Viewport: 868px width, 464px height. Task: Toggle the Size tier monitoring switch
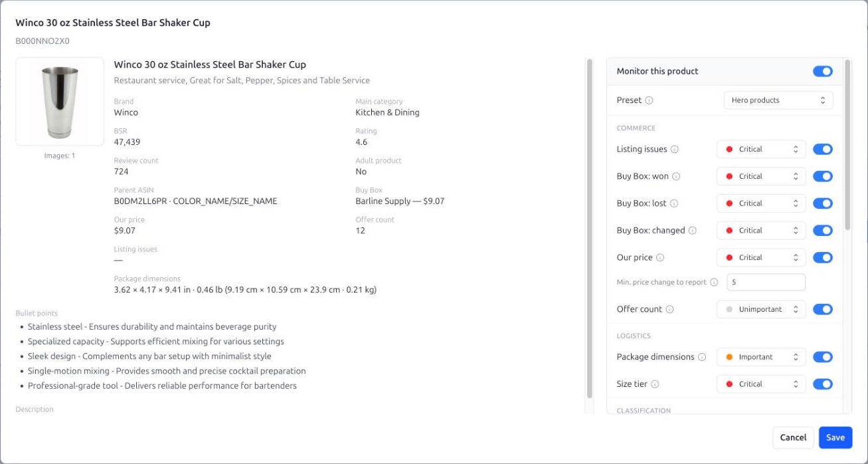click(x=823, y=384)
